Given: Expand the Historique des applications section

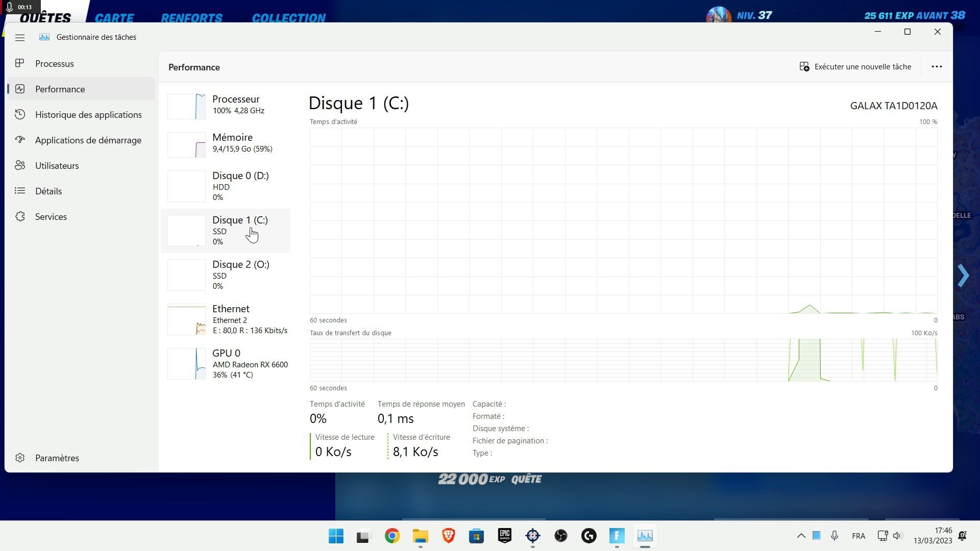Looking at the screenshot, I should (x=89, y=114).
